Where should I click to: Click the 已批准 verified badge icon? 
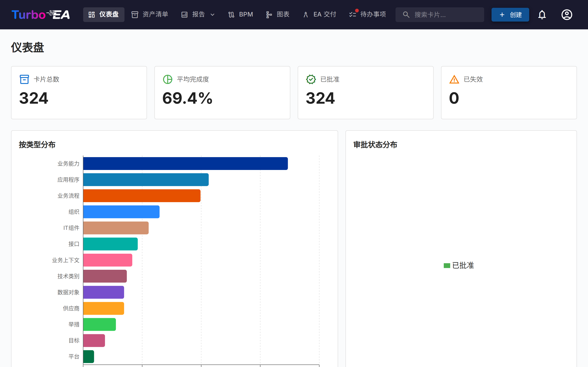point(311,79)
